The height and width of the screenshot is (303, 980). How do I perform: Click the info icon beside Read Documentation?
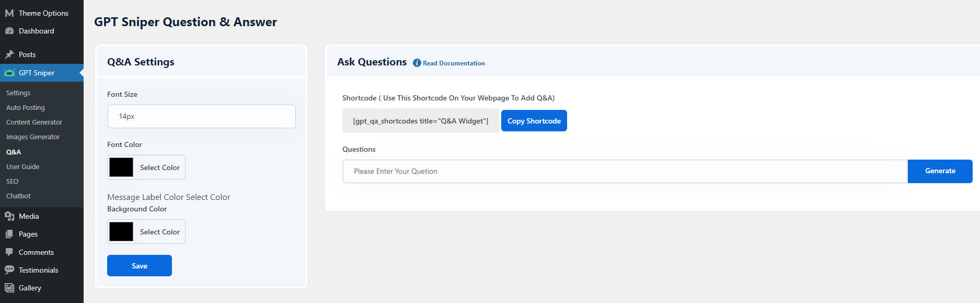click(417, 63)
